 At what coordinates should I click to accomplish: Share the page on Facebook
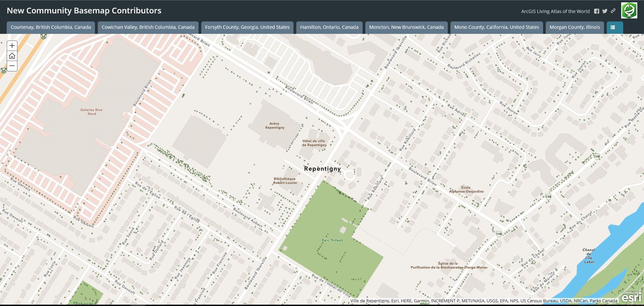pos(596,11)
